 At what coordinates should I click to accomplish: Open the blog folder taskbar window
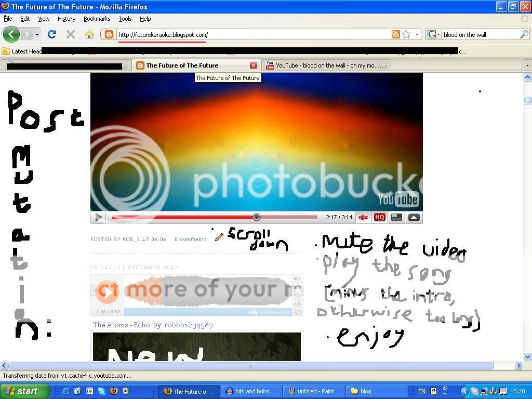(x=375, y=391)
